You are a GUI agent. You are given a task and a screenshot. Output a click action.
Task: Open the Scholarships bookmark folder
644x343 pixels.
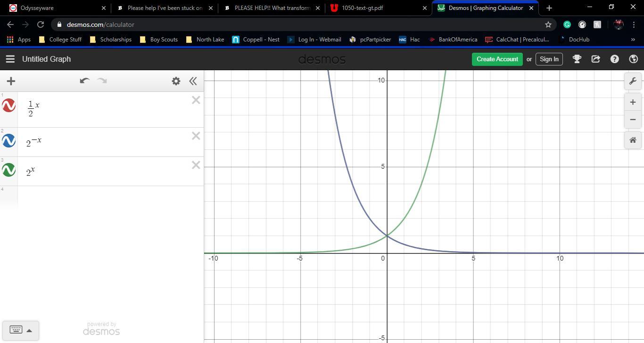(111, 40)
